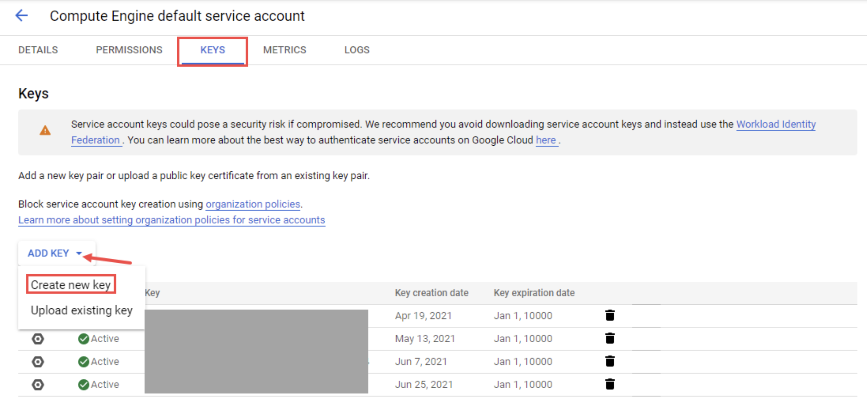This screenshot has height=406, width=868.
Task: Click the orange warning triangle icon
Action: point(45,131)
